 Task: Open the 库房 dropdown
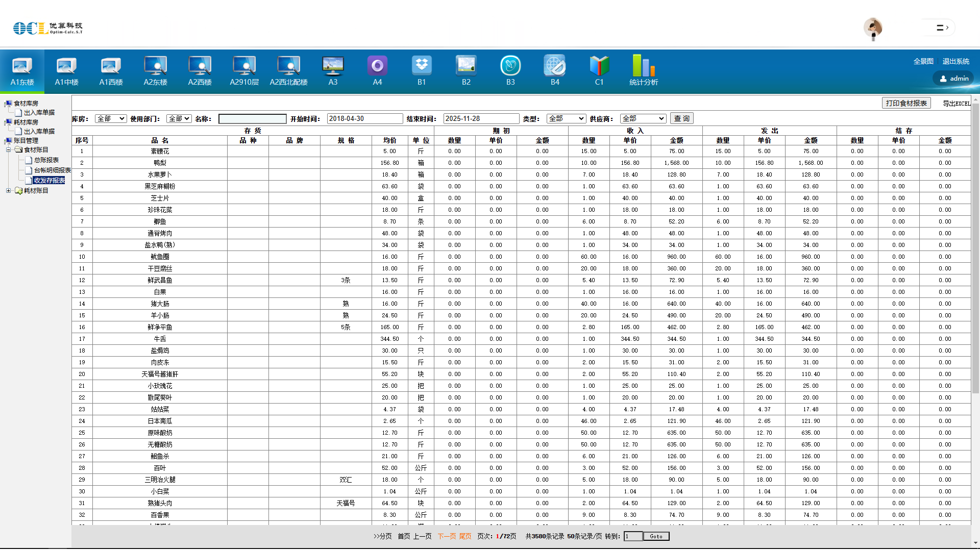tap(111, 119)
